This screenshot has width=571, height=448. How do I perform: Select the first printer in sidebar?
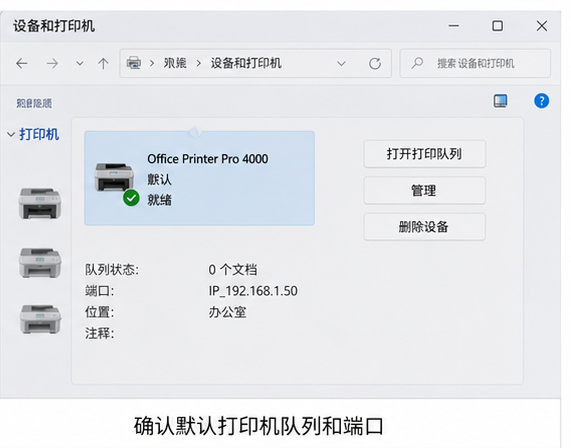[40, 203]
